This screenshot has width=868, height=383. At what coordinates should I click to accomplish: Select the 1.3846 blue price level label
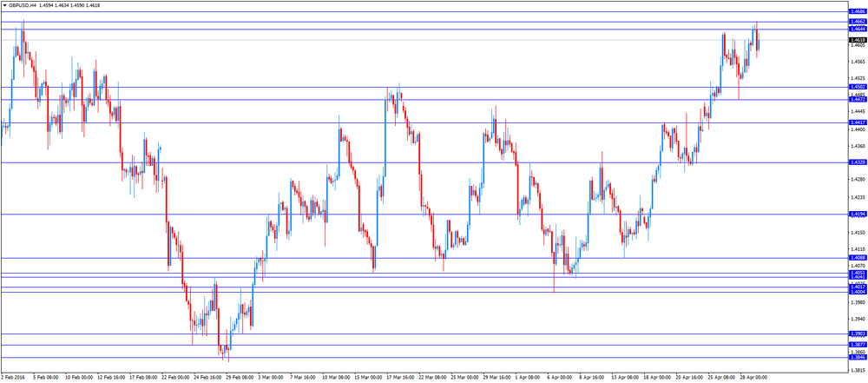858,358
